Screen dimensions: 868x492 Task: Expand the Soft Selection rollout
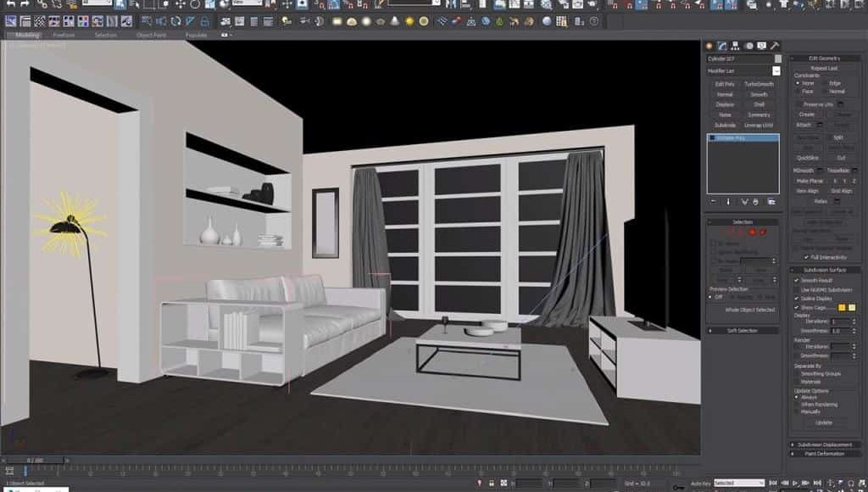pos(743,331)
